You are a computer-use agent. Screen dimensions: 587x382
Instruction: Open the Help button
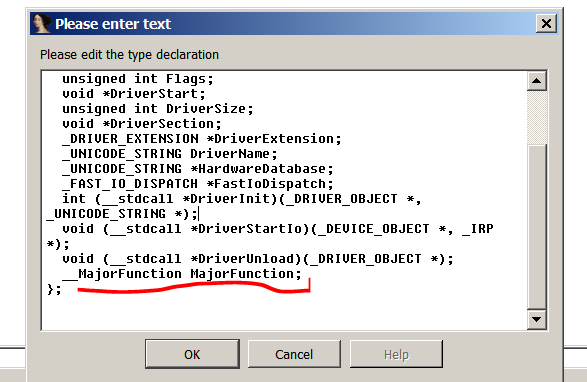[396, 354]
